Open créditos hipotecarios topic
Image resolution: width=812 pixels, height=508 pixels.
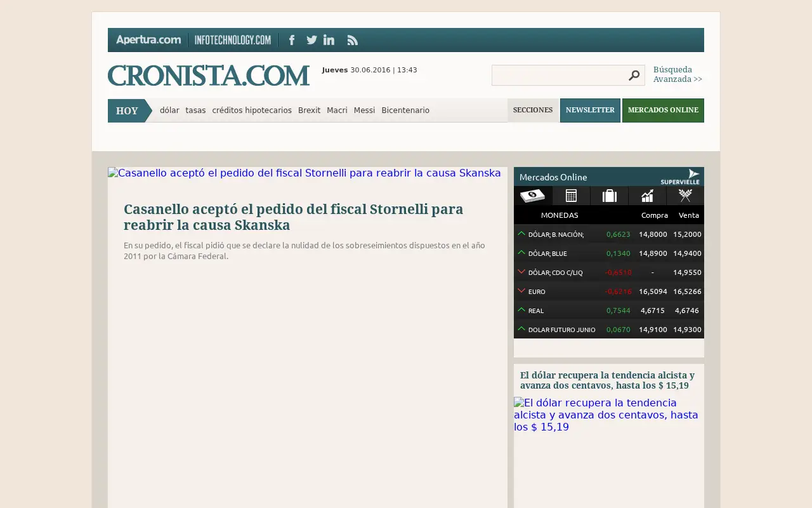point(252,110)
